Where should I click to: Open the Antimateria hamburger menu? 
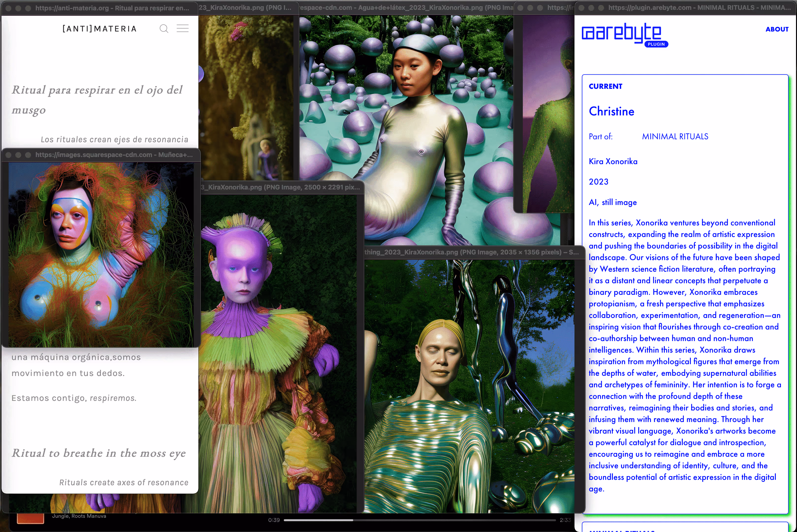click(183, 29)
